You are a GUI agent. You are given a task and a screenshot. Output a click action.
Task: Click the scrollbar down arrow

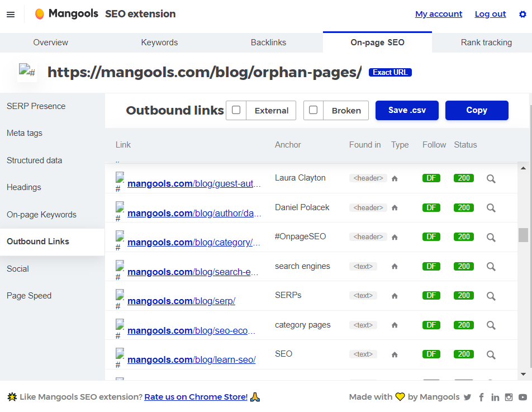(523, 374)
